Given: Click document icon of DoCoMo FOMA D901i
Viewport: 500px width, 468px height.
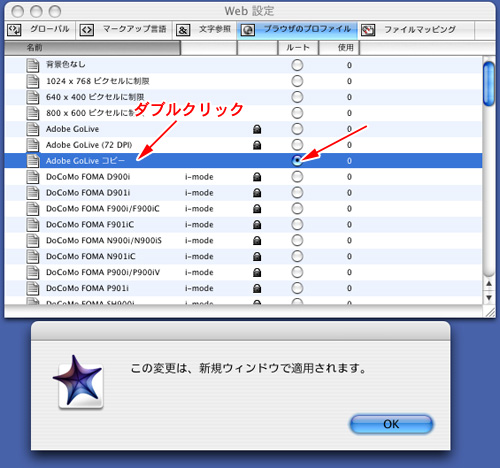Looking at the screenshot, I should (x=33, y=193).
